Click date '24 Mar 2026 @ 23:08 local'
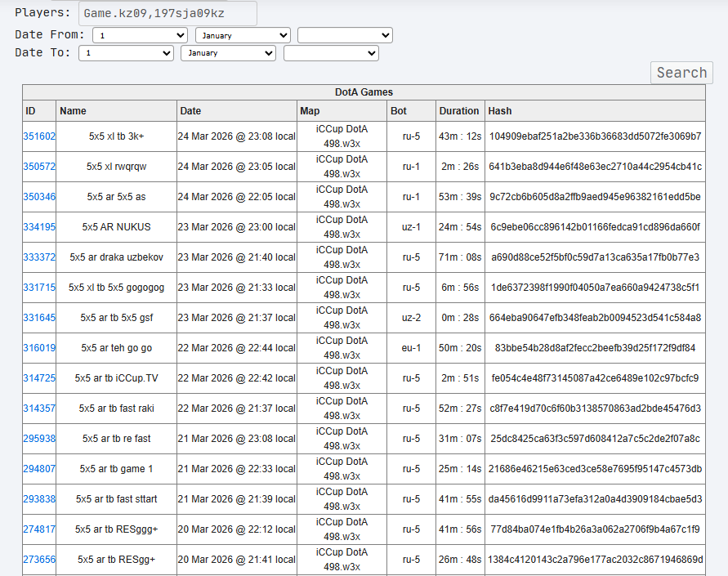The height and width of the screenshot is (576, 728). coord(237,136)
